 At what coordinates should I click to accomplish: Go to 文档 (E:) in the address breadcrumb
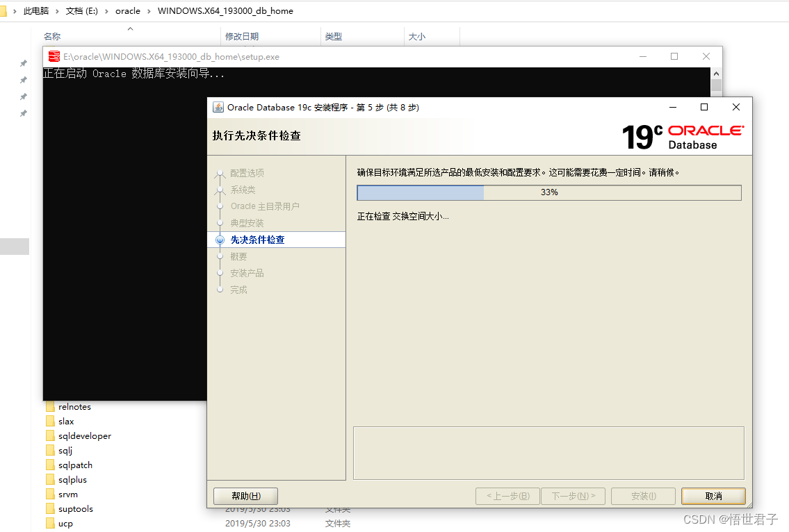coord(81,10)
